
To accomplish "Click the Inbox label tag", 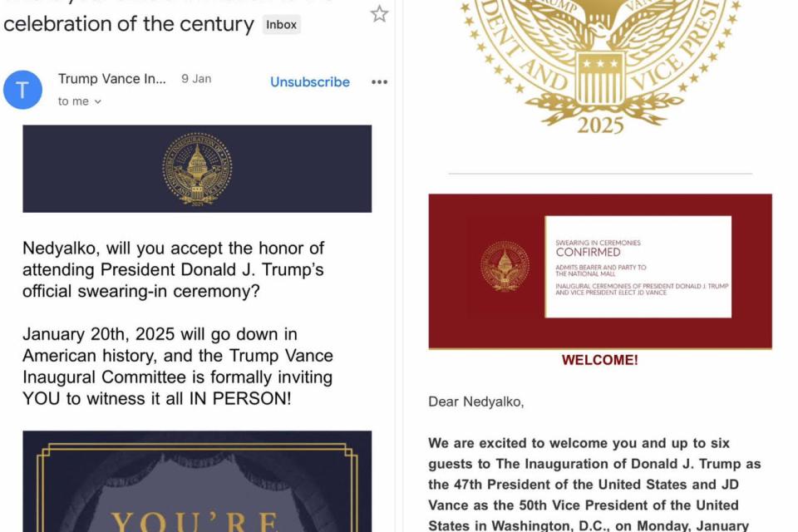I will [x=282, y=24].
